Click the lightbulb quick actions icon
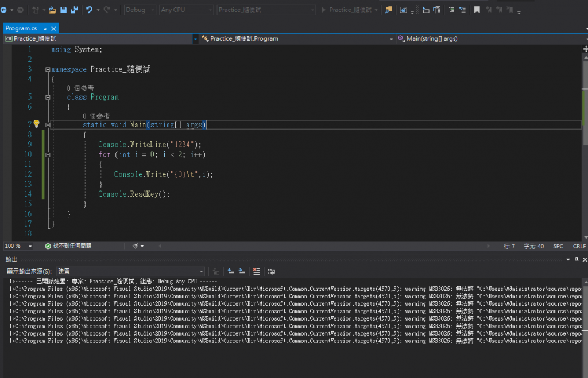The width and height of the screenshot is (588, 378). pyautogui.click(x=36, y=124)
